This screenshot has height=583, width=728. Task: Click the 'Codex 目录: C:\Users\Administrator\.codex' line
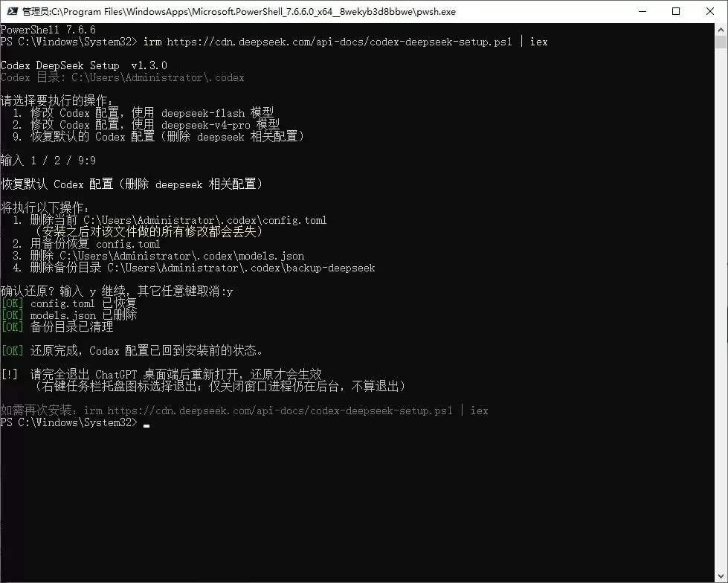click(x=122, y=77)
